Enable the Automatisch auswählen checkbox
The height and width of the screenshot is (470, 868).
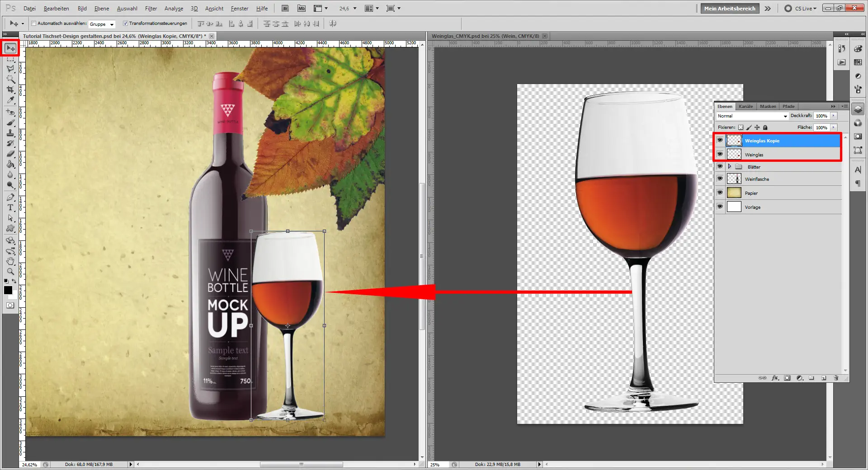pyautogui.click(x=34, y=23)
